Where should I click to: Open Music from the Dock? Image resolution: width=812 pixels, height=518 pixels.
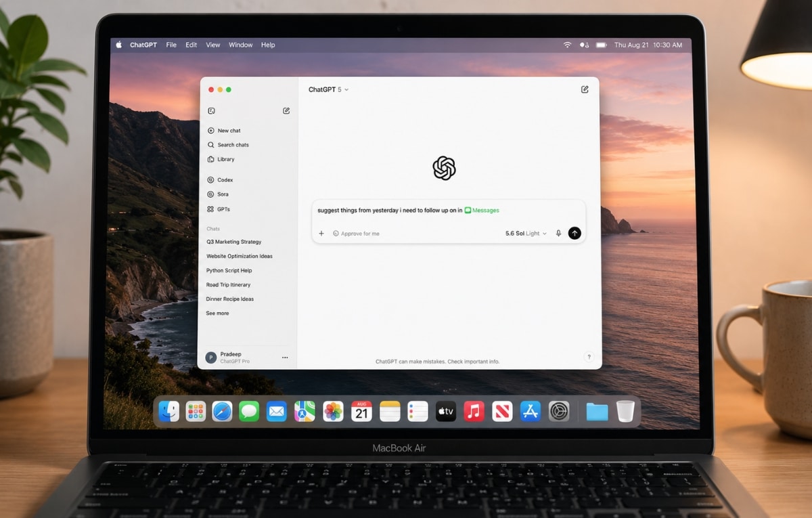[x=474, y=411]
